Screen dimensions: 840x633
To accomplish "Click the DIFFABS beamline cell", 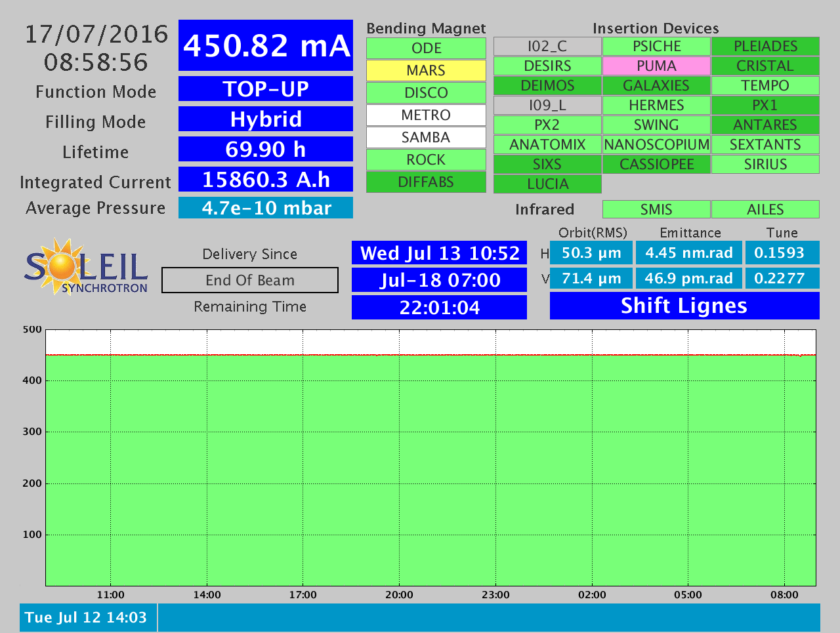I will pos(426,182).
